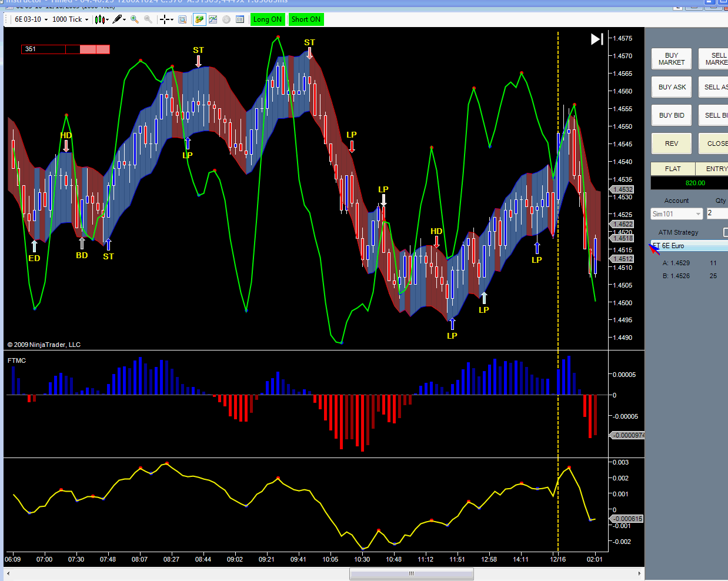The height and width of the screenshot is (581, 728).
Task: Click the zoom in magnifier icon
Action: tap(135, 19)
